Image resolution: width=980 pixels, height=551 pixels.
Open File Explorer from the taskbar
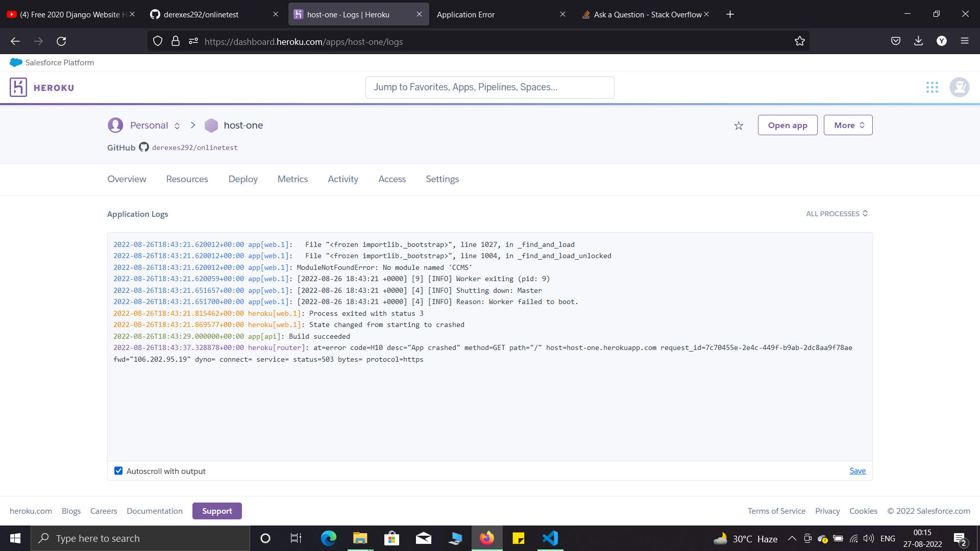(360, 538)
